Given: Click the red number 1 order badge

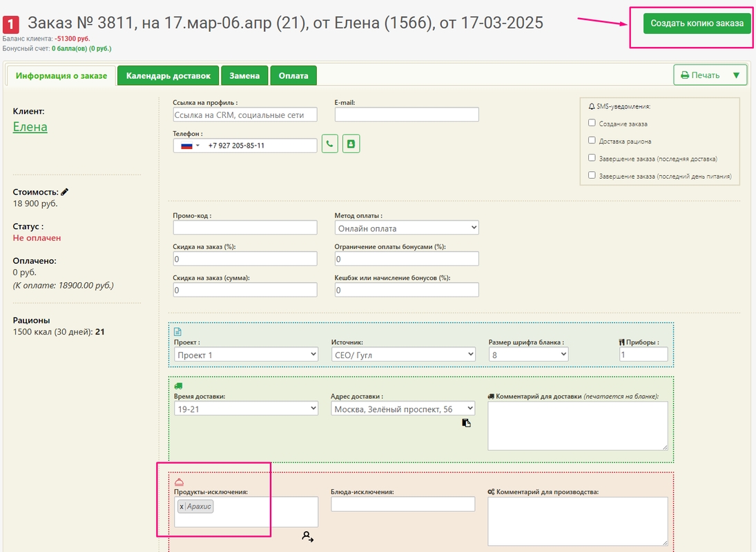Looking at the screenshot, I should (12, 25).
